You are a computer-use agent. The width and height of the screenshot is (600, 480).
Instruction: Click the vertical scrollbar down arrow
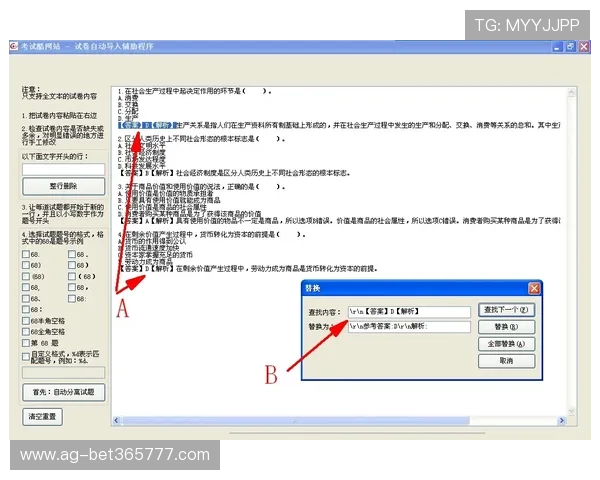tap(571, 410)
